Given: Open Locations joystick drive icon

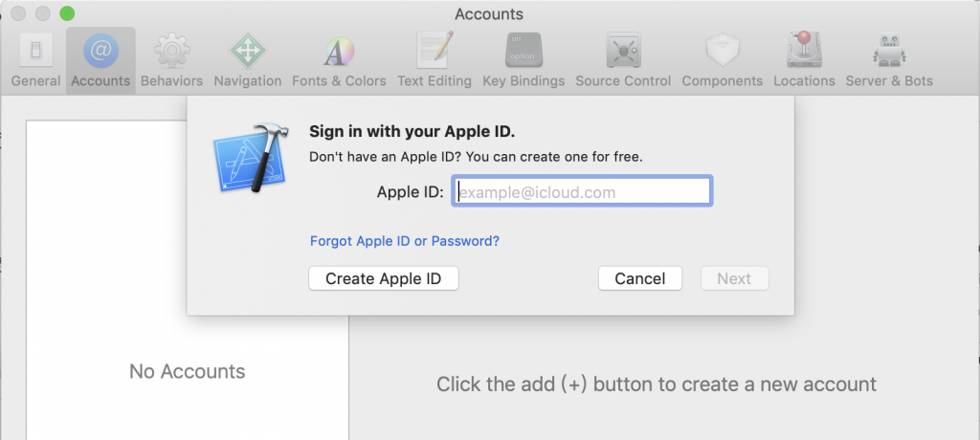Looking at the screenshot, I should 804,50.
